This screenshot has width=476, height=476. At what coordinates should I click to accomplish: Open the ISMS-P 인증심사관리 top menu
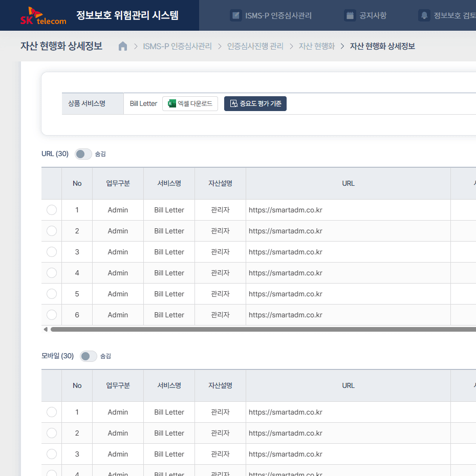coord(278,15)
